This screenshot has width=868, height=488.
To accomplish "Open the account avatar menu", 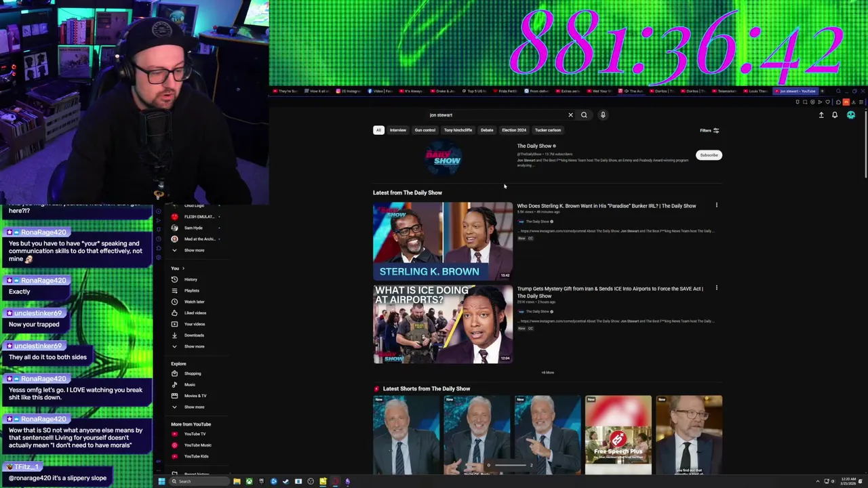I will pos(851,115).
